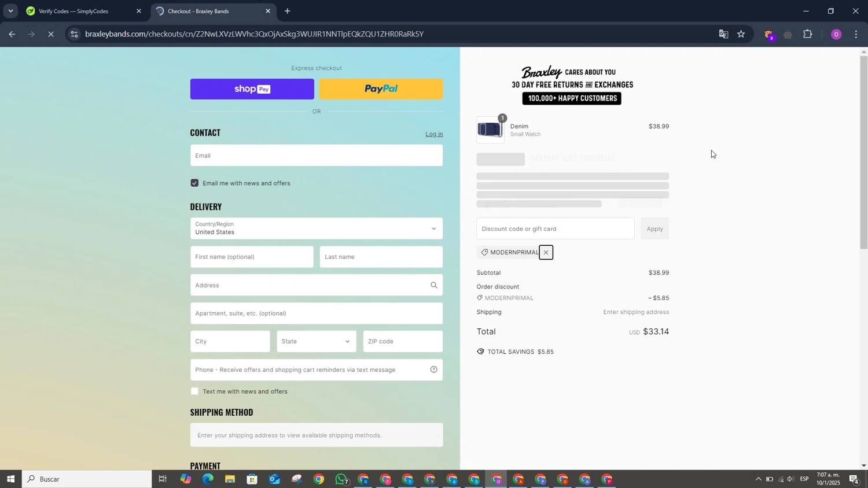Open the new tab plus button
This screenshot has width=868, height=488.
coord(288,11)
